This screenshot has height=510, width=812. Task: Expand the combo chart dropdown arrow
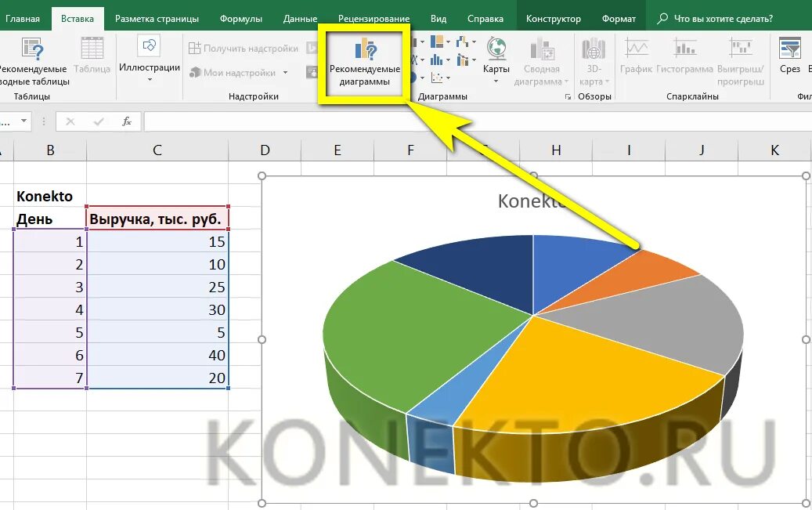474,60
